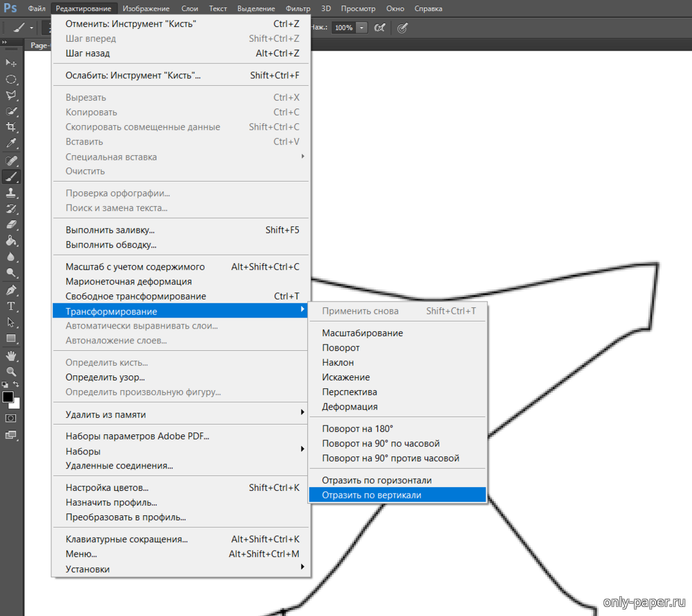Select the Elliptical Marquee tool
The height and width of the screenshot is (616, 692).
point(12,80)
